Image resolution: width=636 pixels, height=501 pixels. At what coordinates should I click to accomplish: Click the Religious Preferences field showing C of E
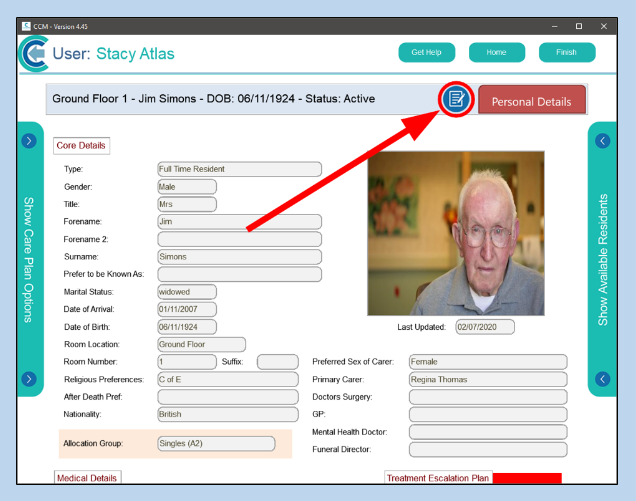[228, 379]
